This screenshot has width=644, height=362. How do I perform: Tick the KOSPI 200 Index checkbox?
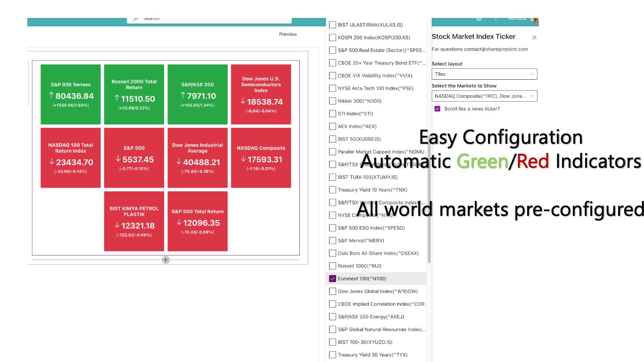point(333,37)
